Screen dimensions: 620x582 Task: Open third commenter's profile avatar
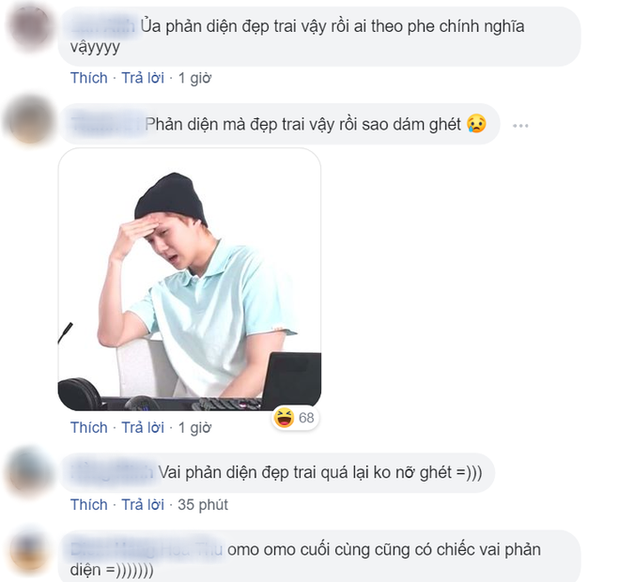[x=30, y=471]
